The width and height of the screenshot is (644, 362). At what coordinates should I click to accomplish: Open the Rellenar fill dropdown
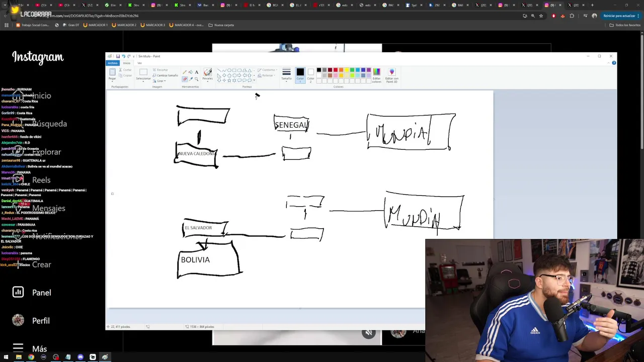point(266,75)
